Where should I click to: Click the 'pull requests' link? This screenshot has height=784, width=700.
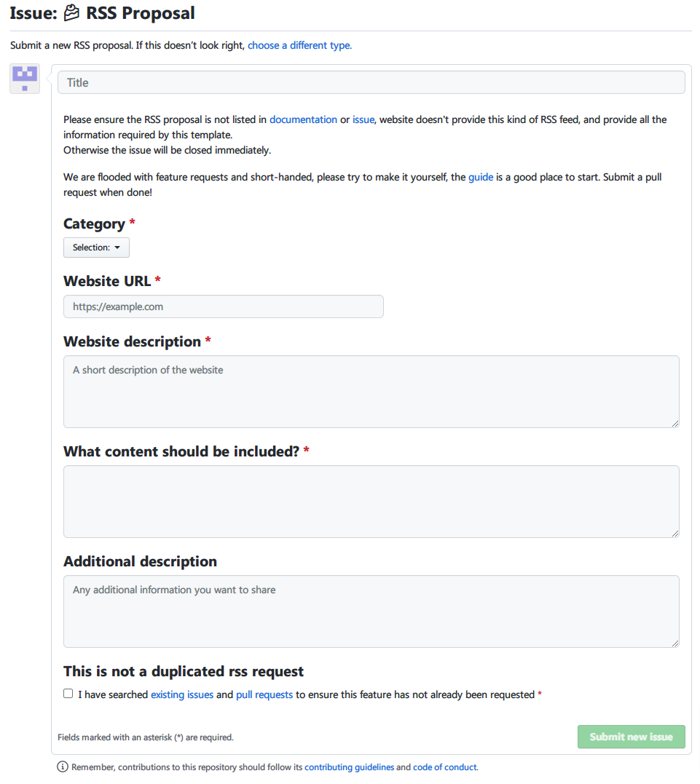tap(264, 694)
